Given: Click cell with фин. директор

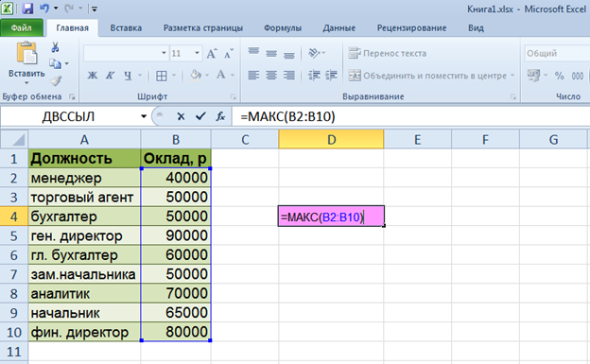Looking at the screenshot, I should pos(84,333).
